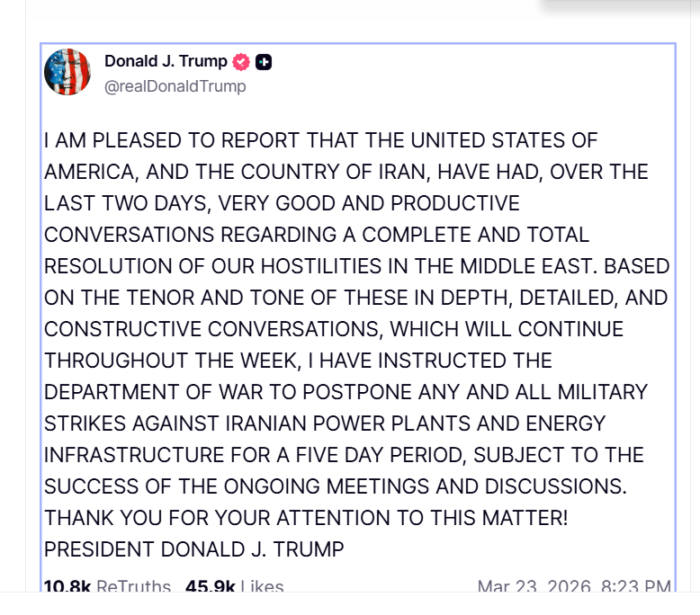Click the black plus badge beside the name
Viewport: 700px width, 615px height.
[x=264, y=62]
